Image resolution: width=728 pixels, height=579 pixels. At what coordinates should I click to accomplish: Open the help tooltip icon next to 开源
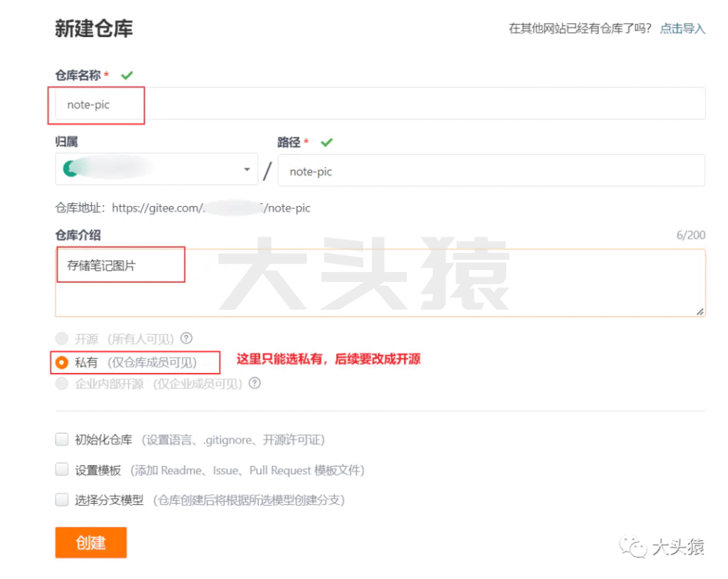(x=186, y=339)
